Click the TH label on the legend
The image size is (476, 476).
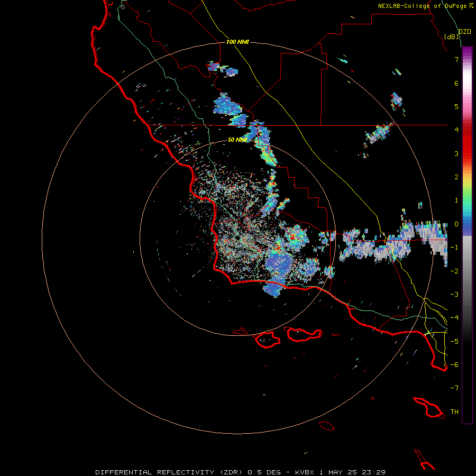454,412
